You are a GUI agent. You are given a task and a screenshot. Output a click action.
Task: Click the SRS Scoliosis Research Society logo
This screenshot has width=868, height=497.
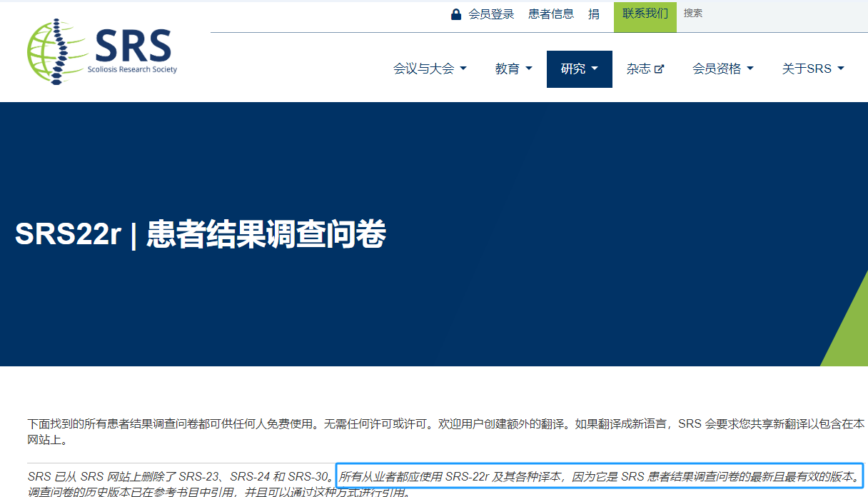[102, 50]
